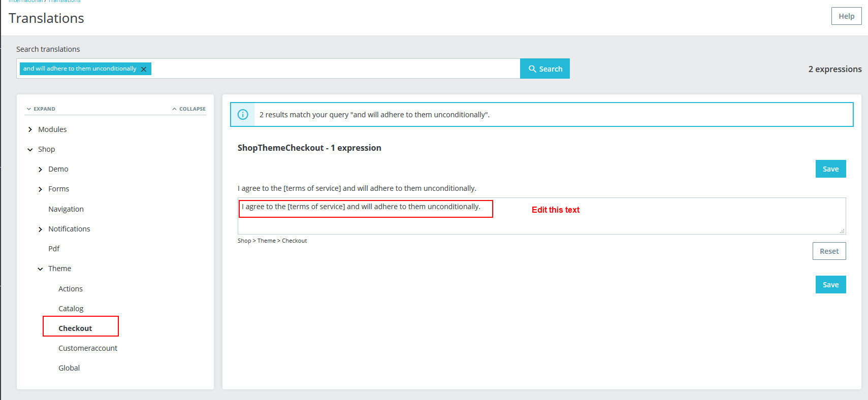Select Modules in the tree

52,129
